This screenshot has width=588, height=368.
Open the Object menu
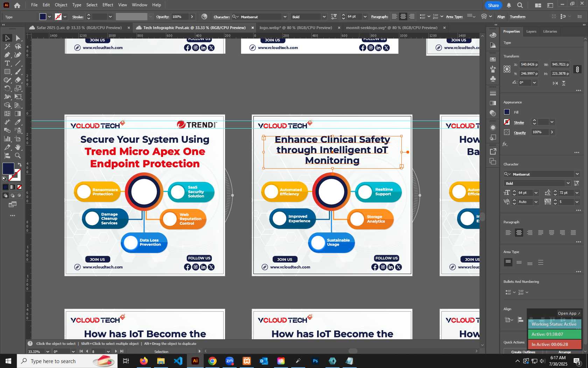[x=61, y=5]
